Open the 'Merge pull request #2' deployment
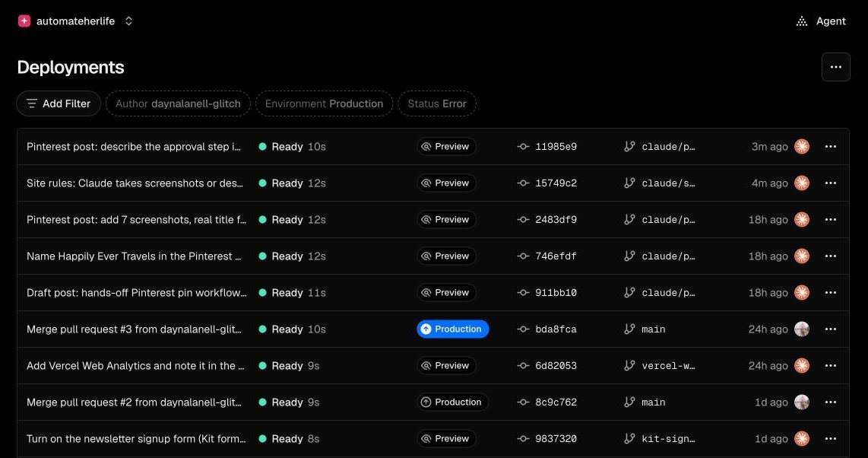 134,402
